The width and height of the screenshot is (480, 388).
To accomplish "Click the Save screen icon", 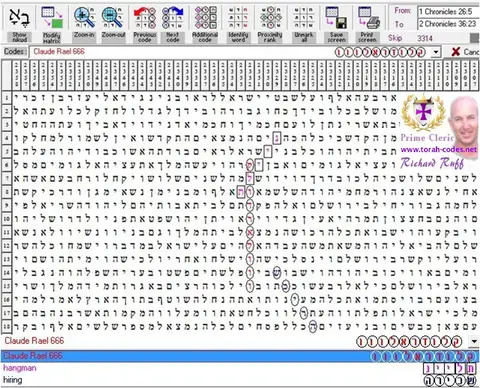I will click(336, 18).
